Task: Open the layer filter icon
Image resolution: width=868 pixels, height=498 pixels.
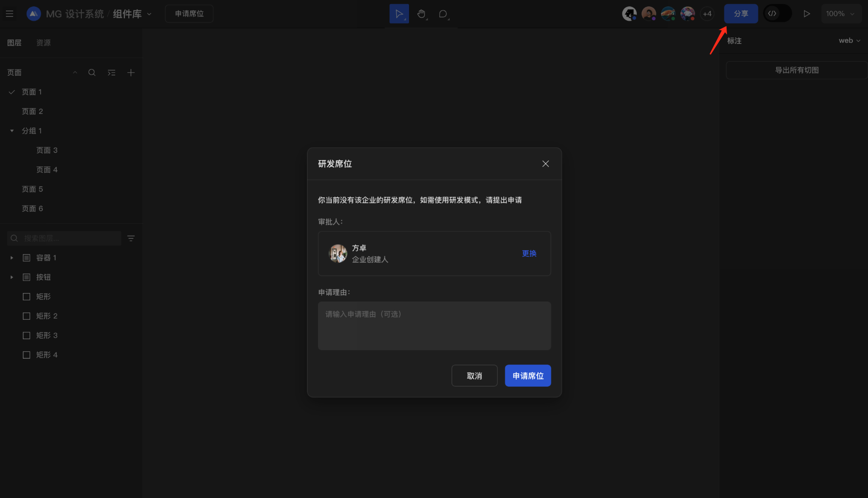Action: (x=131, y=238)
